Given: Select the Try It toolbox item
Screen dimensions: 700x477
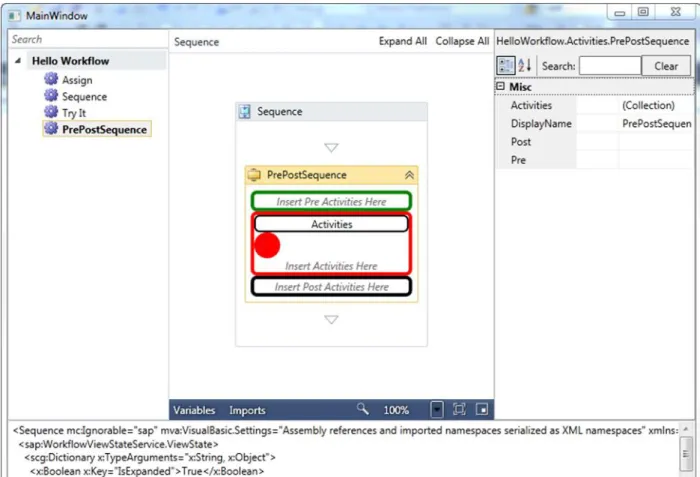Looking at the screenshot, I should (x=74, y=113).
